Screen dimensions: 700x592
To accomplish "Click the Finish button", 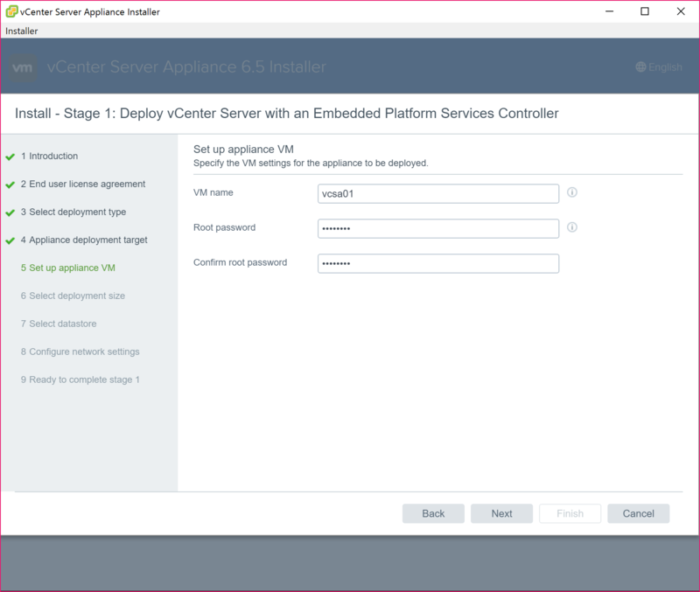I will (570, 513).
